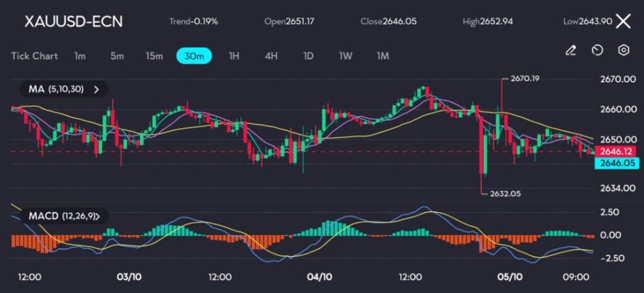644x293 pixels.
Task: Click the 2632.05 low price marker
Action: (505, 194)
